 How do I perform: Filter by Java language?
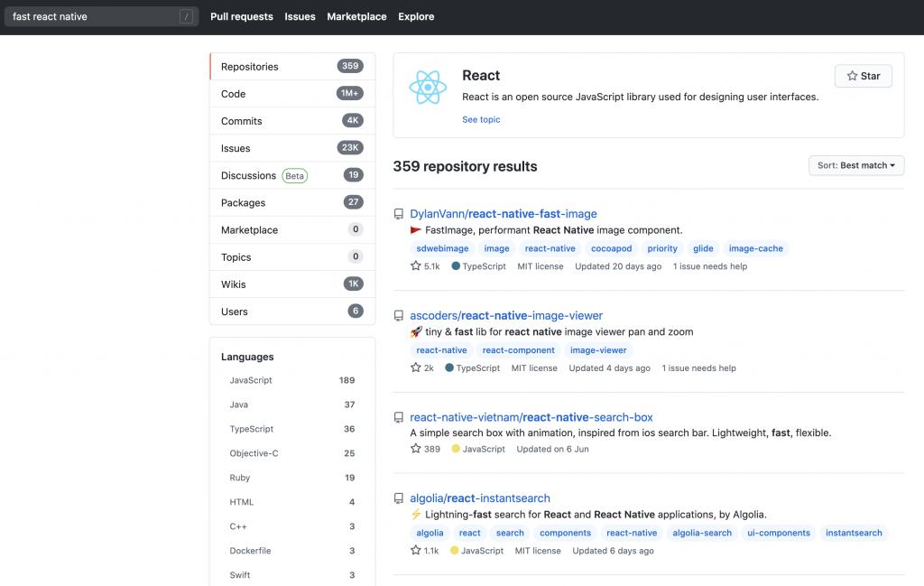[x=292, y=405]
